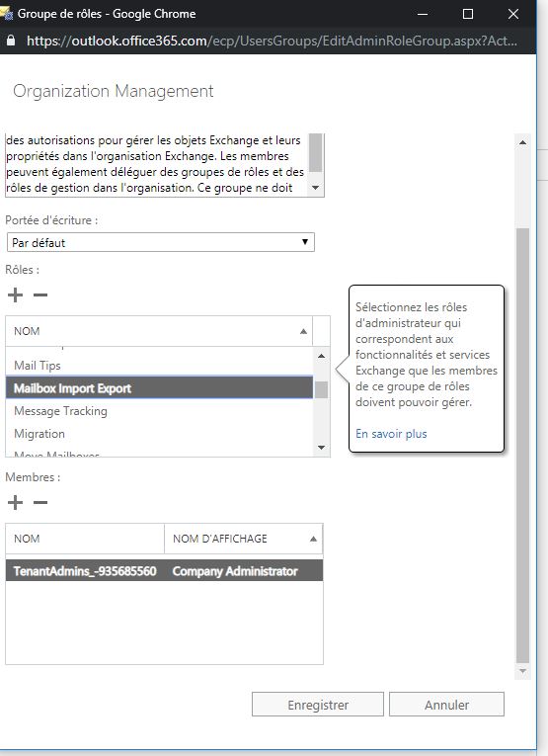Click the Enregistrer button
This screenshot has height=756, width=548.
pyautogui.click(x=318, y=705)
